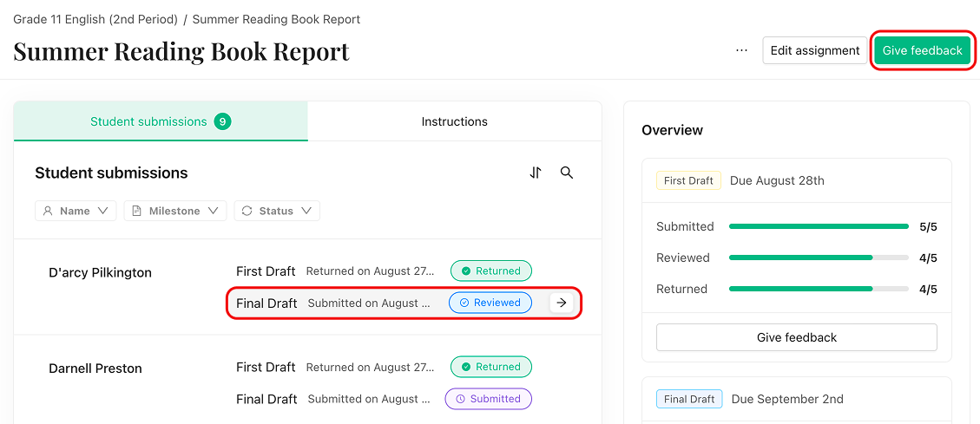
Task: Click Give feedback in the First Draft overview
Action: [x=796, y=337]
